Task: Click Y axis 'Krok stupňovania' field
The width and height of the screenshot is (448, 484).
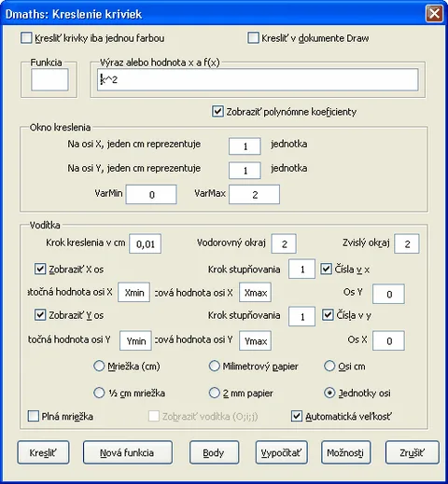Action: pos(301,316)
